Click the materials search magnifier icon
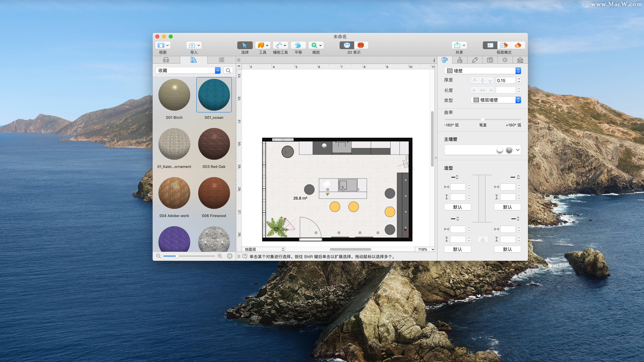Image resolution: width=644 pixels, height=362 pixels. tap(228, 70)
